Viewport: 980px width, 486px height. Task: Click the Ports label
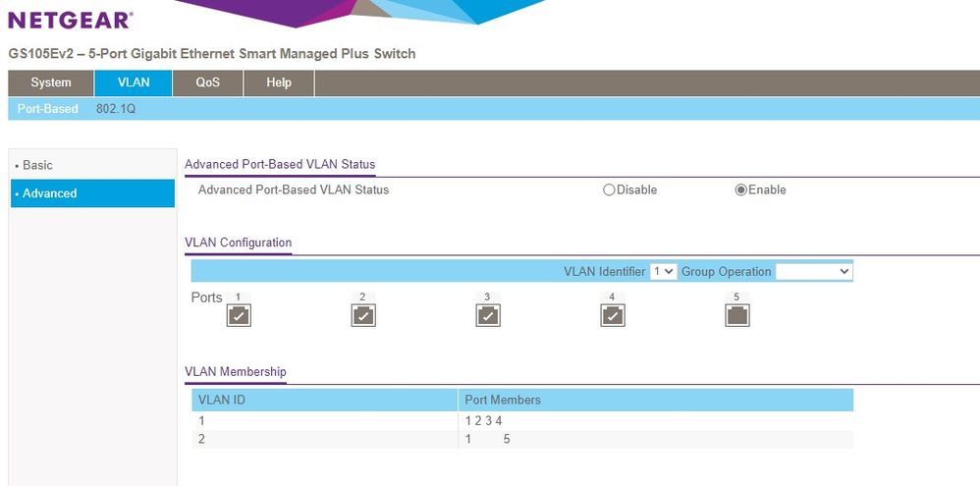coord(206,297)
